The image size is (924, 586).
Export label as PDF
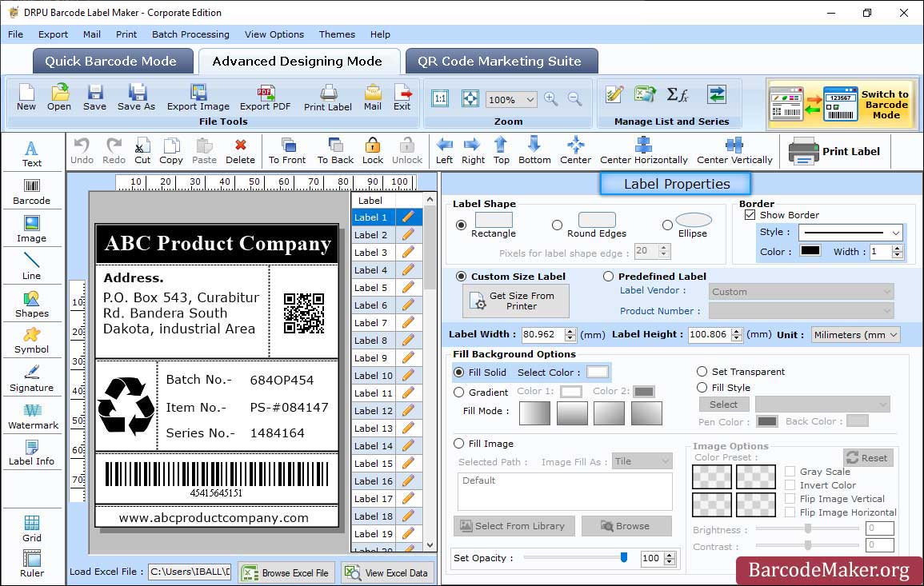pyautogui.click(x=265, y=98)
